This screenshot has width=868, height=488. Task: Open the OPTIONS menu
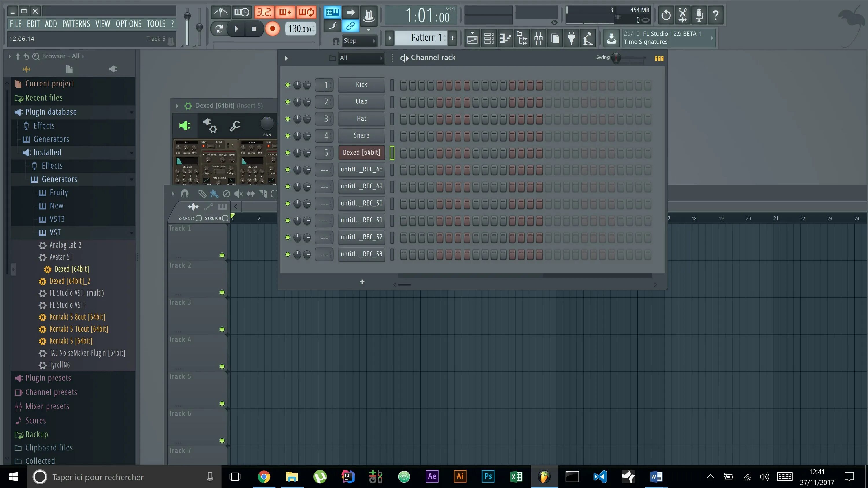tap(128, 24)
